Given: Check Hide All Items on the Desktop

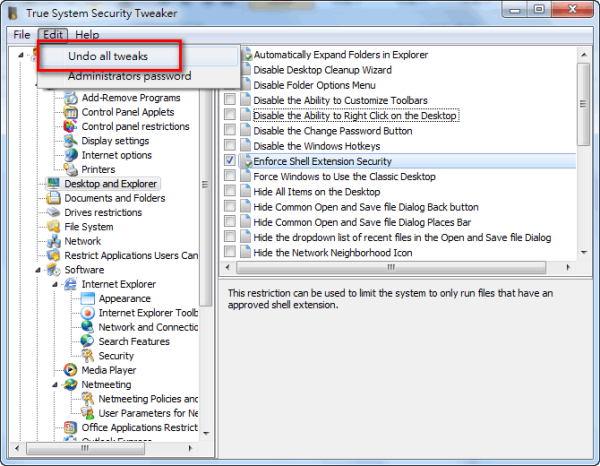Looking at the screenshot, I should click(230, 191).
